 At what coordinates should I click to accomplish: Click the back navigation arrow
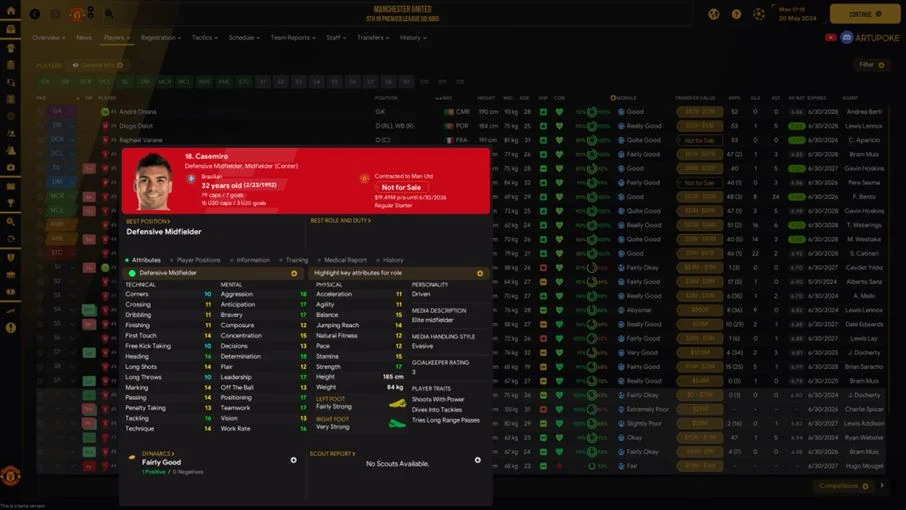coord(35,14)
